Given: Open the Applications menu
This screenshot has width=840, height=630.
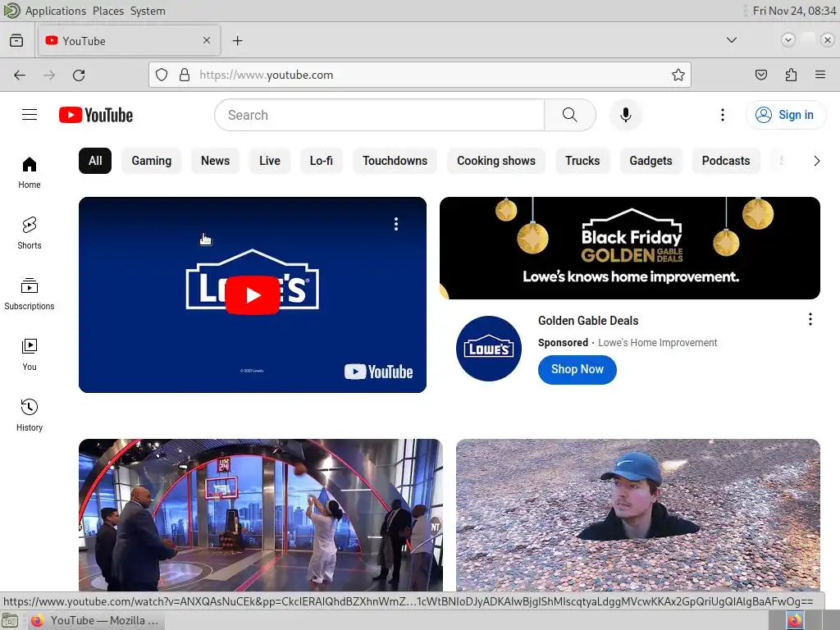Looking at the screenshot, I should tap(55, 11).
